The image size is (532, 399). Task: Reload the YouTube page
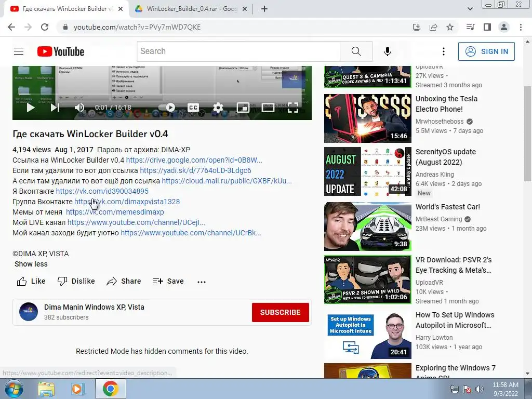coord(45,27)
